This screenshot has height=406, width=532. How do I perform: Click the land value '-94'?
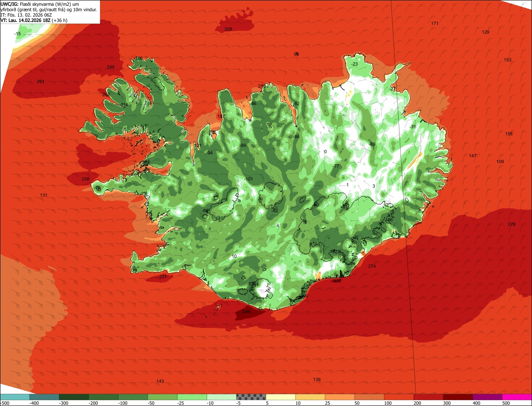(209, 153)
